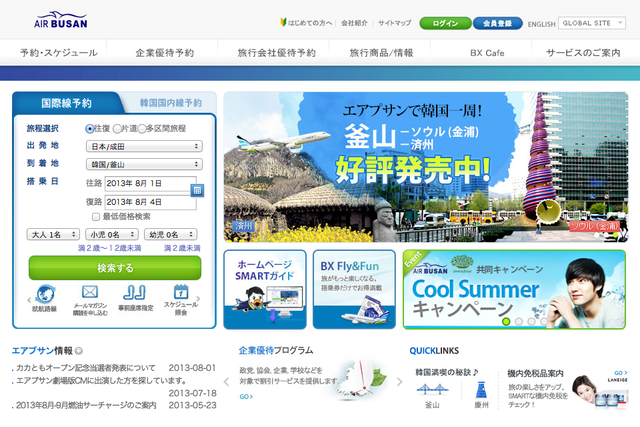Select the 往復 round-trip radio button
The height and width of the screenshot is (427, 640).
click(x=90, y=129)
